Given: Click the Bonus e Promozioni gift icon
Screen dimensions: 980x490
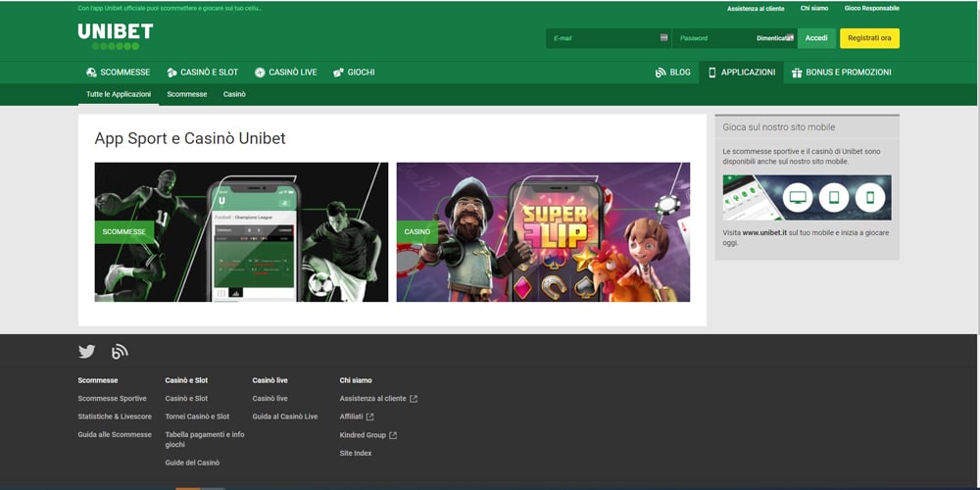Looking at the screenshot, I should 797,73.
